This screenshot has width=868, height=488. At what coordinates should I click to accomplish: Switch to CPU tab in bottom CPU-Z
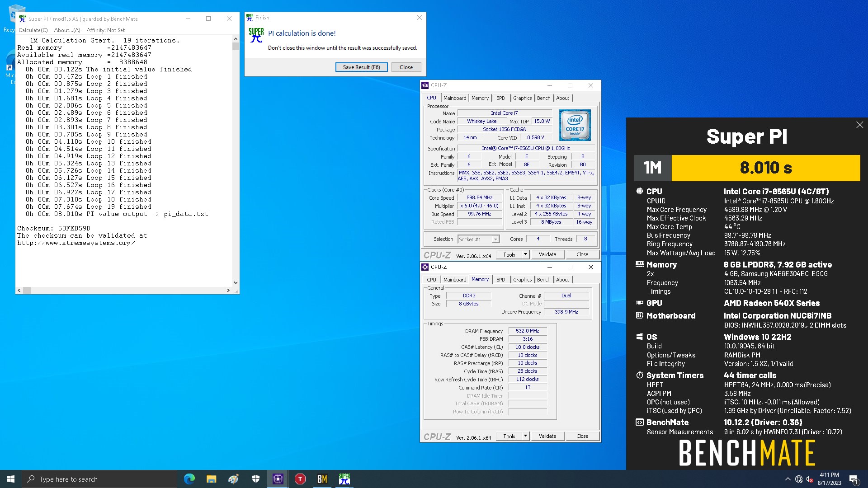(x=431, y=280)
